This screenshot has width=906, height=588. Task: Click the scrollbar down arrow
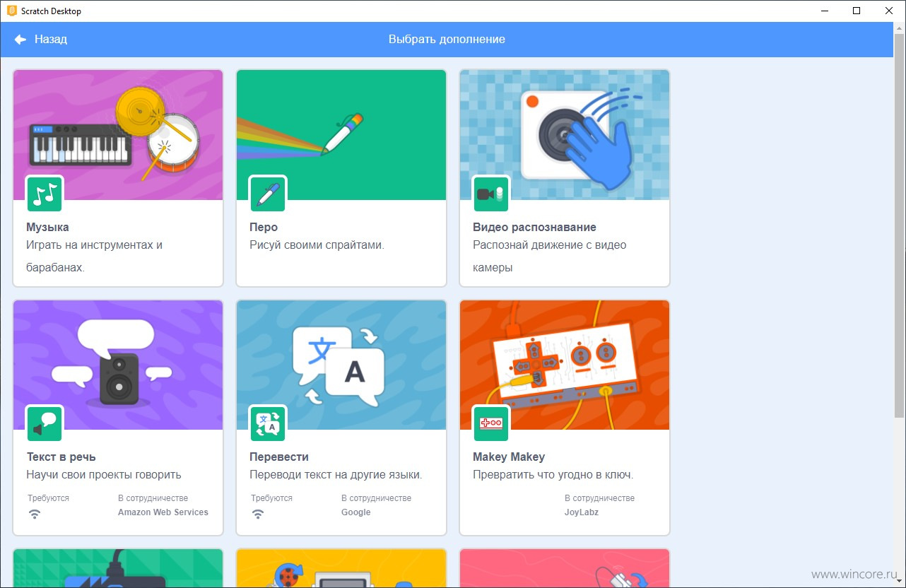pyautogui.click(x=899, y=581)
